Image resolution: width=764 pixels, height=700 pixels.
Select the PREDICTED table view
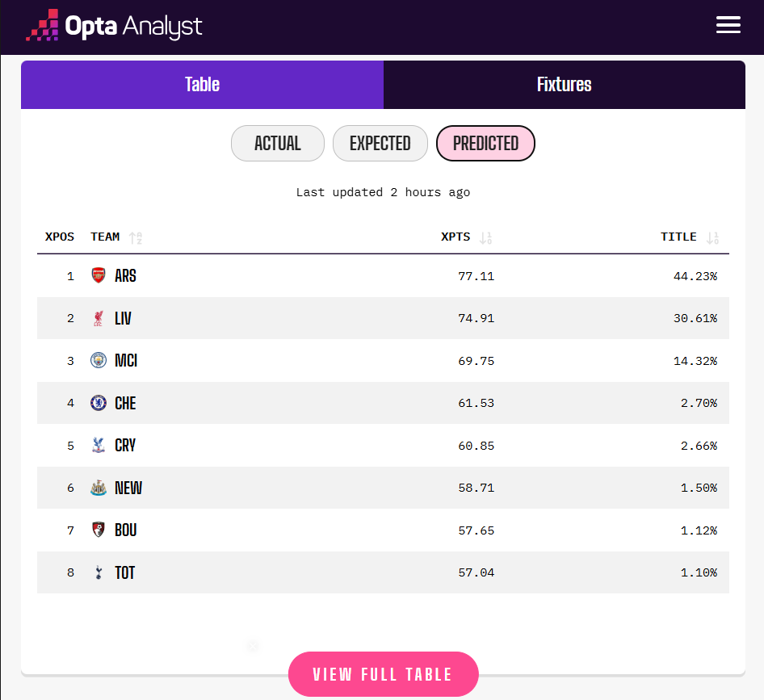pos(485,144)
